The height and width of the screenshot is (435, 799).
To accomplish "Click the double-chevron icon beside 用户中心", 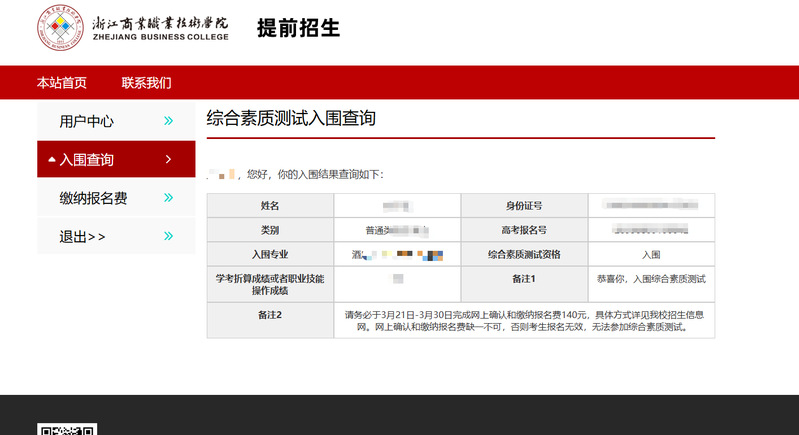I will click(x=168, y=121).
